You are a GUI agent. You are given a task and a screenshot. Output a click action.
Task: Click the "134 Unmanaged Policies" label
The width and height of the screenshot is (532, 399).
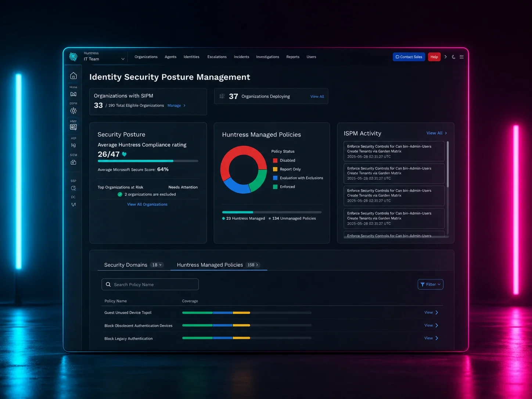coord(294,219)
